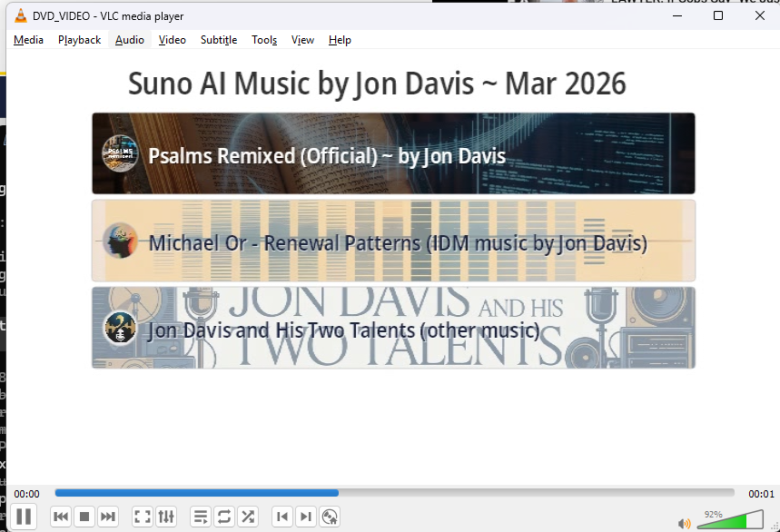
Task: Jump back using previous media icon
Action: click(x=60, y=516)
